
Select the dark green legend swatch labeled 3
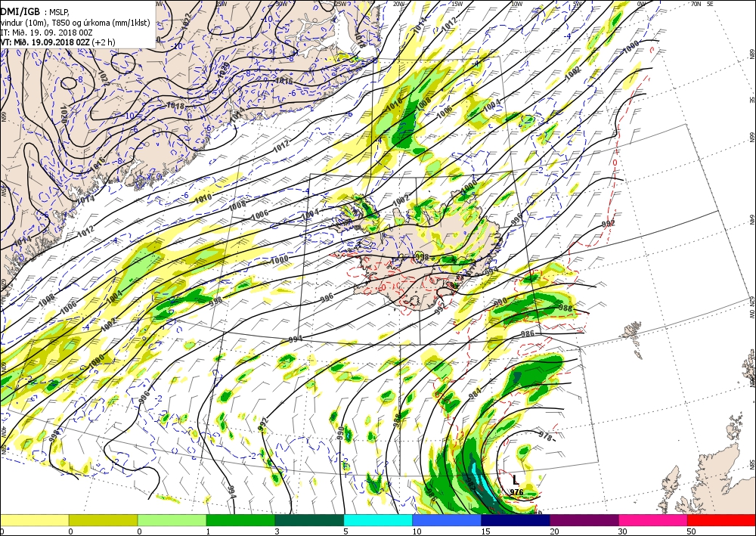click(x=309, y=520)
